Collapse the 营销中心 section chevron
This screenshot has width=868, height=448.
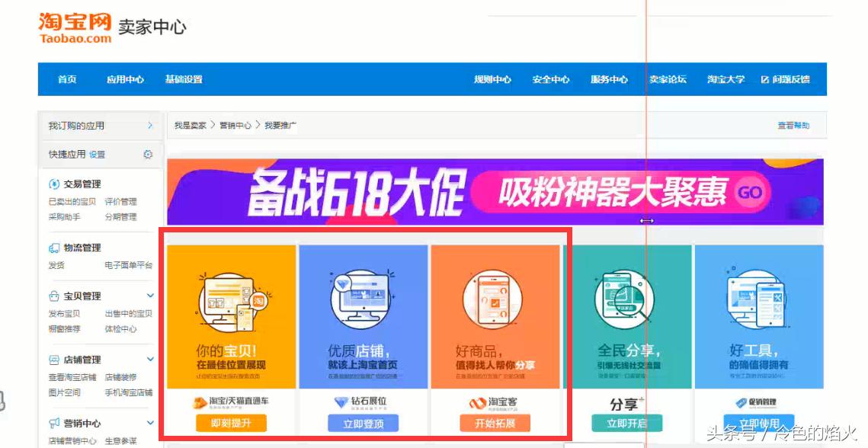pos(150,423)
